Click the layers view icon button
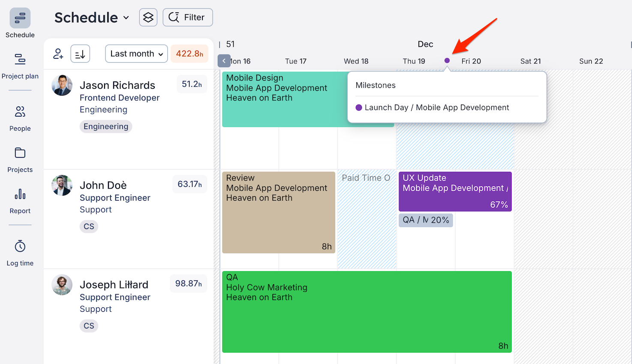 [x=148, y=18]
